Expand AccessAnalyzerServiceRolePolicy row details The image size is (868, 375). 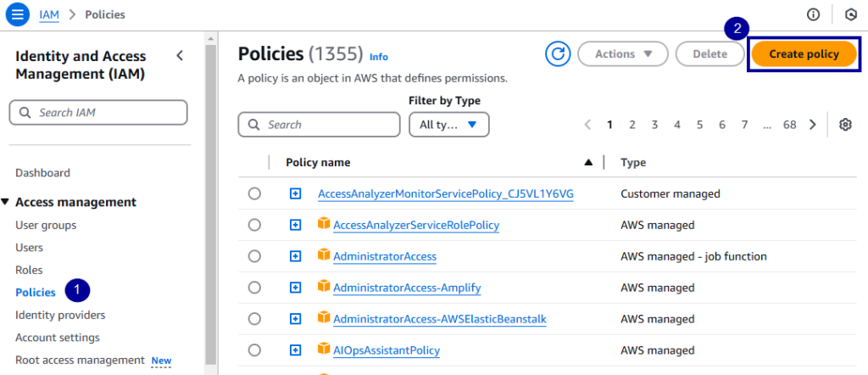point(296,225)
